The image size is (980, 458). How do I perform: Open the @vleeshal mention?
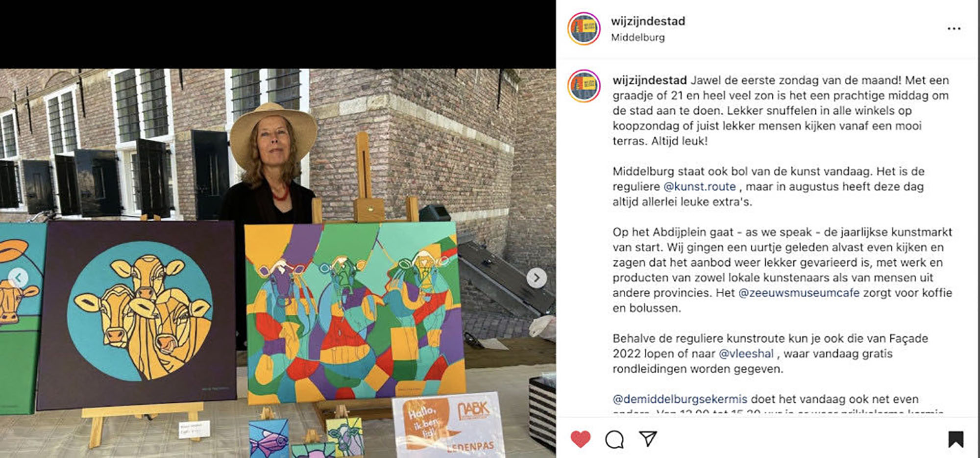pos(746,354)
